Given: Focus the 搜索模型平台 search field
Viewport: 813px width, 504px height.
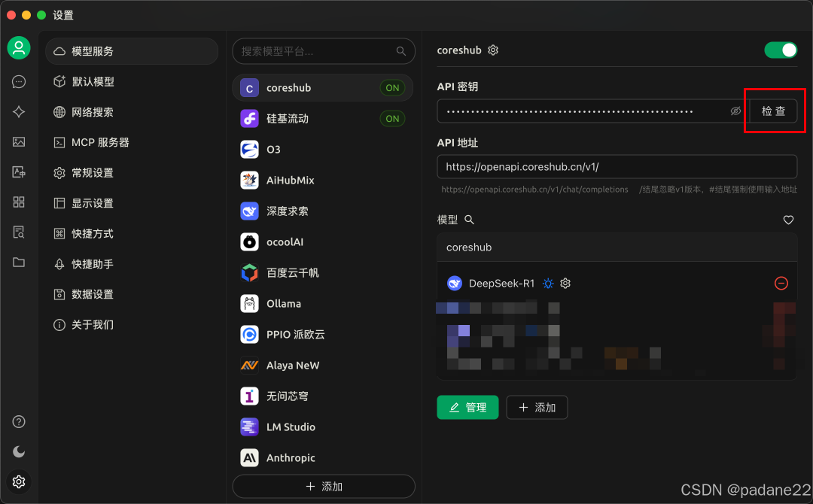Looking at the screenshot, I should pyautogui.click(x=324, y=51).
